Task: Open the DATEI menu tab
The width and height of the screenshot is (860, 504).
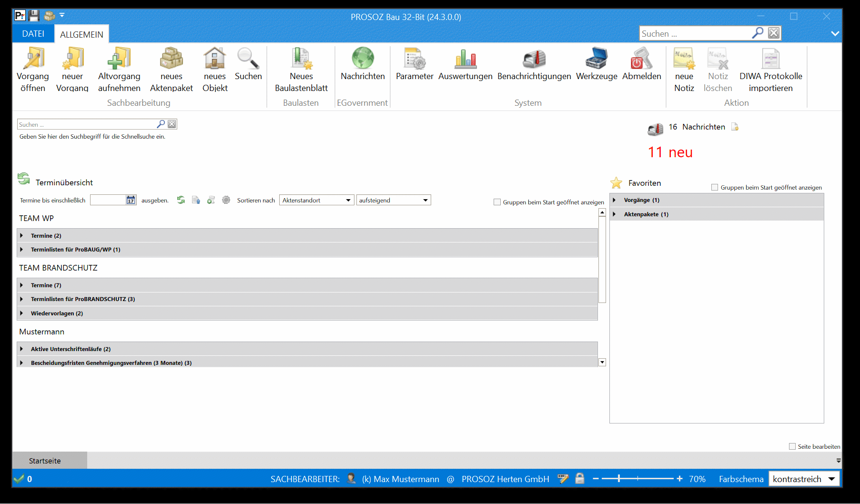Action: coord(33,34)
